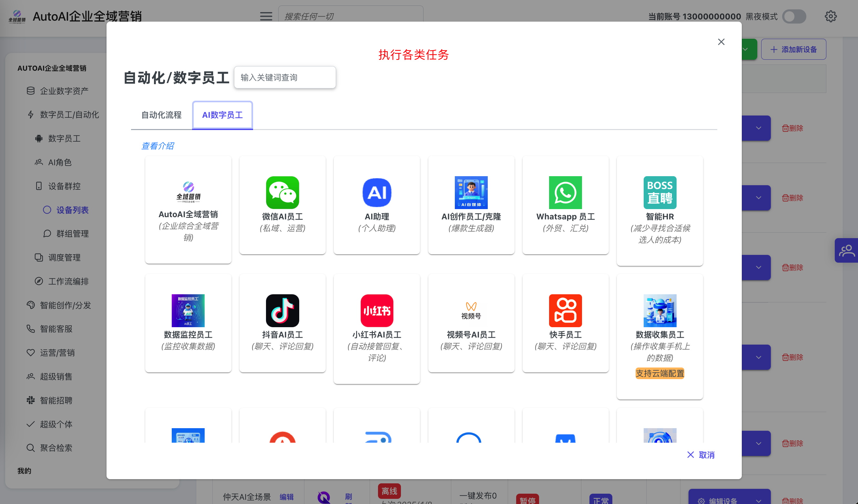Select the 视频号AI员工 icon
This screenshot has width=858, height=504.
[x=471, y=310]
